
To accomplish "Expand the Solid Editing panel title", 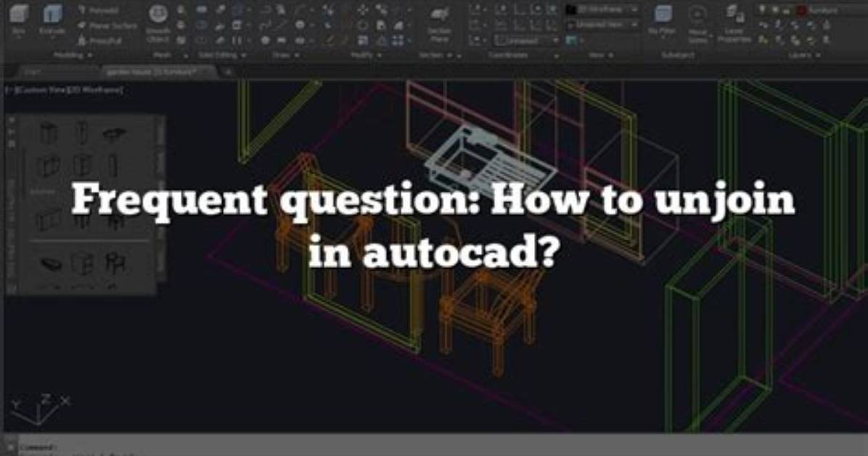I will click(222, 55).
